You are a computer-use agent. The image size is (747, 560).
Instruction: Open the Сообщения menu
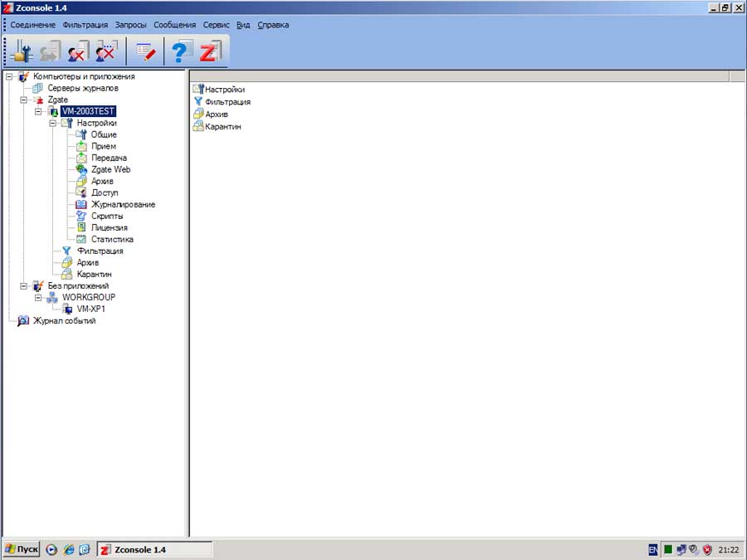tap(175, 25)
